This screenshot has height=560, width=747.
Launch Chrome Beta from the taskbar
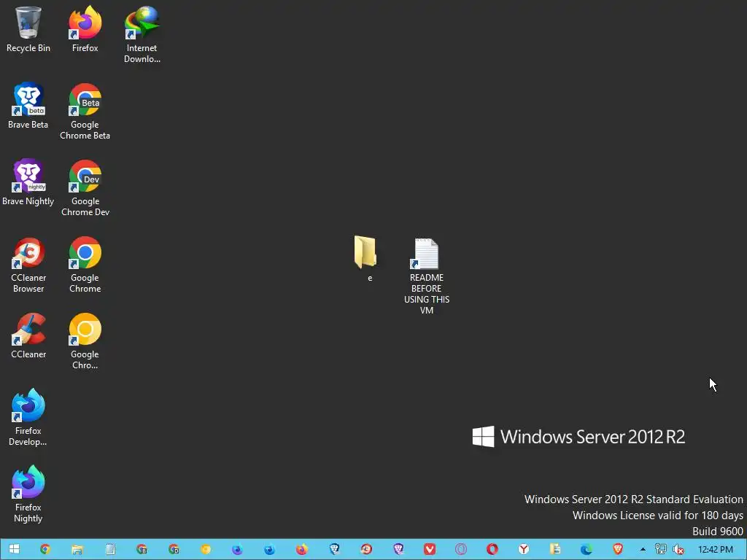click(142, 550)
